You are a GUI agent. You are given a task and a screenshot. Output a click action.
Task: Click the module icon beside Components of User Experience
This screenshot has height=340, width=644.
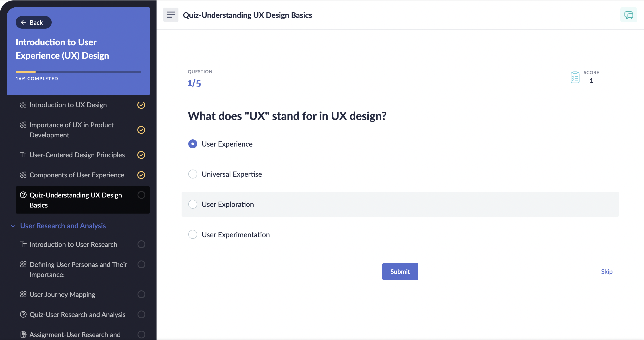[23, 175]
